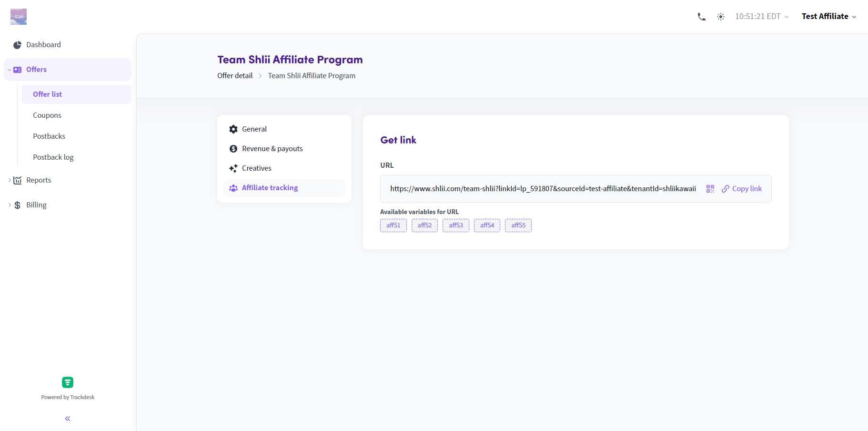Collapse the sidebar with double-chevron
This screenshot has height=431, width=868.
click(68, 419)
